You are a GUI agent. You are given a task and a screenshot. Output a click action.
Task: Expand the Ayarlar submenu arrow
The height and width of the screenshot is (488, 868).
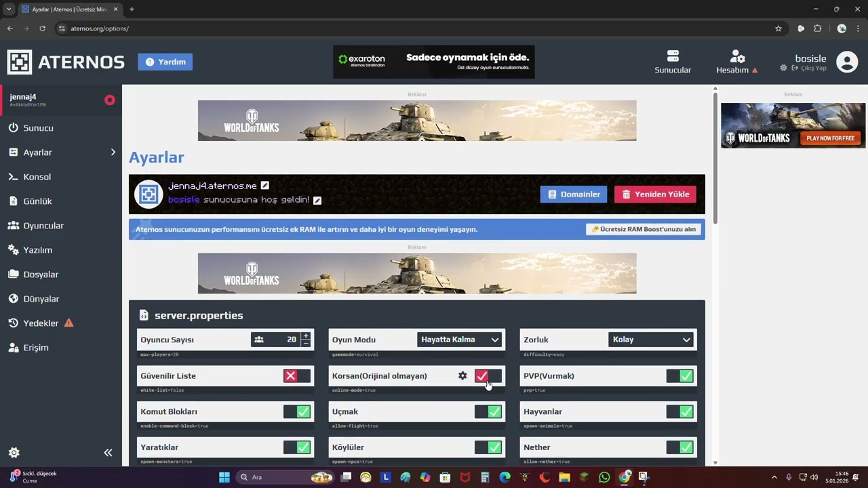tap(113, 152)
